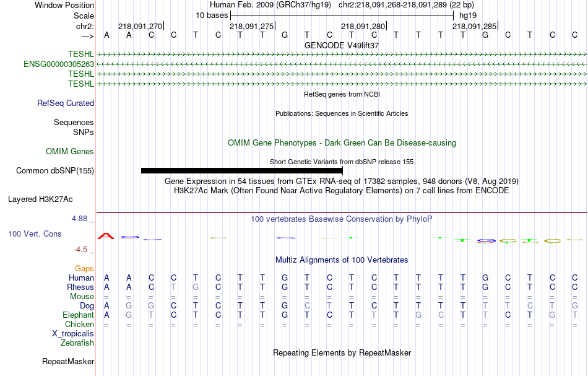Click the Sequences track label
Image resolution: width=588 pixels, height=376 pixels.
tap(74, 122)
